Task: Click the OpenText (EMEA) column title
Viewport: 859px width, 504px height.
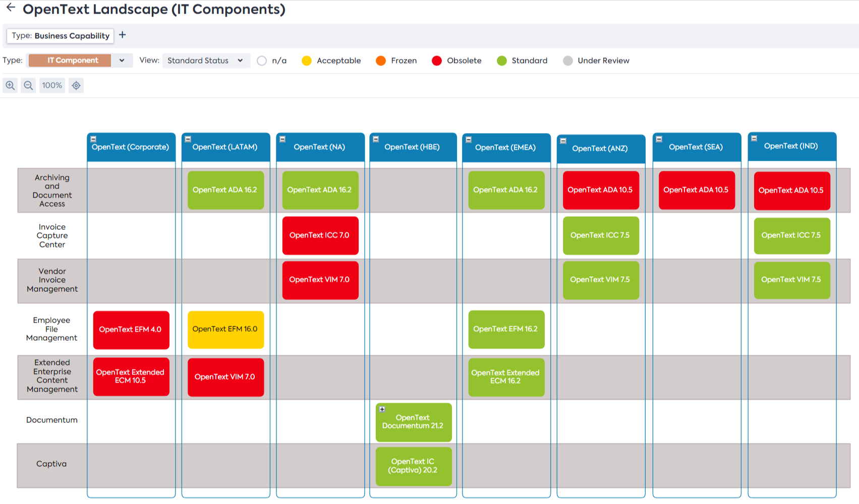Action: pyautogui.click(x=505, y=148)
